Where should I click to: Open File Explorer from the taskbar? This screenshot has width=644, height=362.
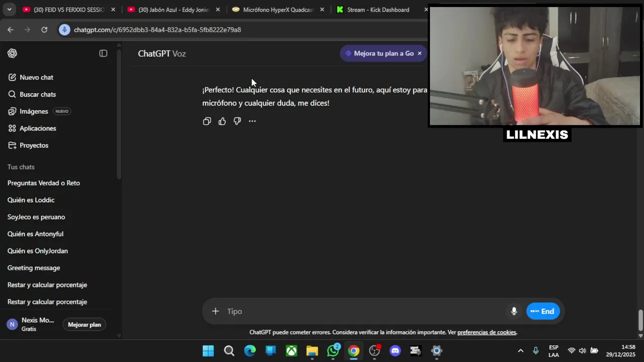pyautogui.click(x=312, y=351)
